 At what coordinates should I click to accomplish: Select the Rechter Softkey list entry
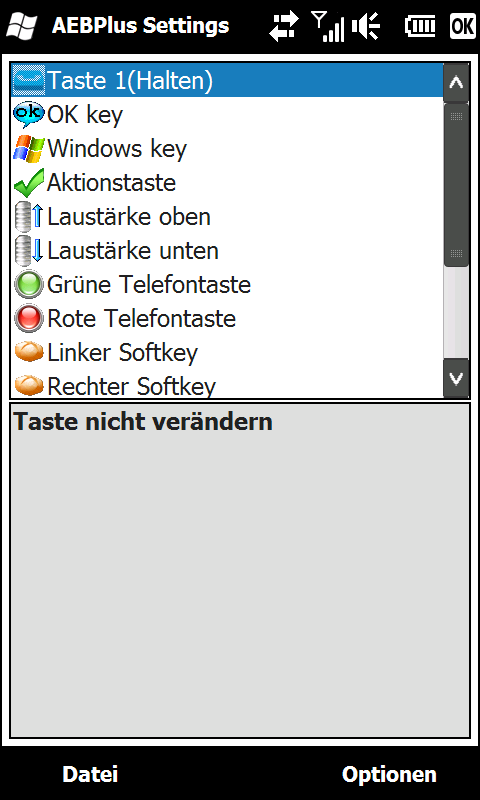pos(227,385)
